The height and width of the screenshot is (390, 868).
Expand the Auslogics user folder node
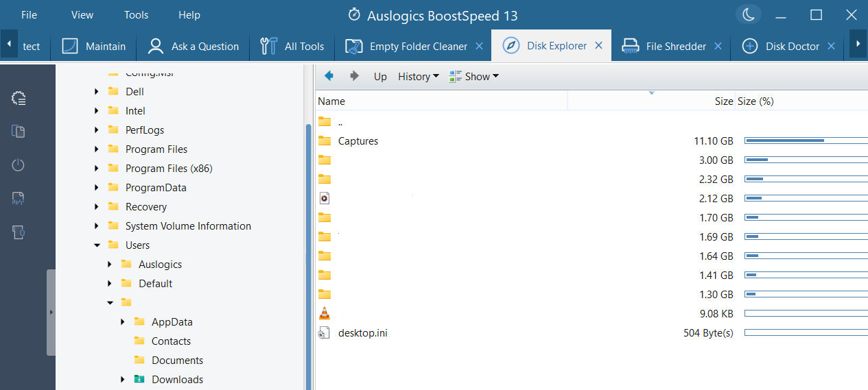point(109,264)
